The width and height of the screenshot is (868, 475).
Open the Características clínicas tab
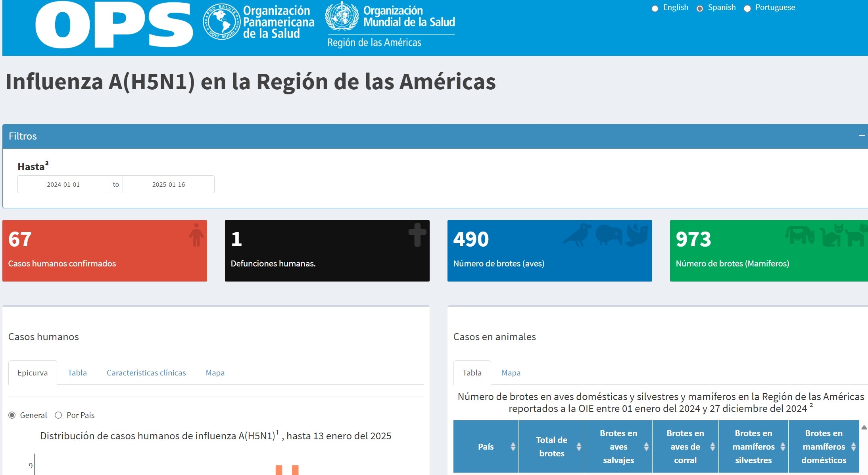(146, 373)
